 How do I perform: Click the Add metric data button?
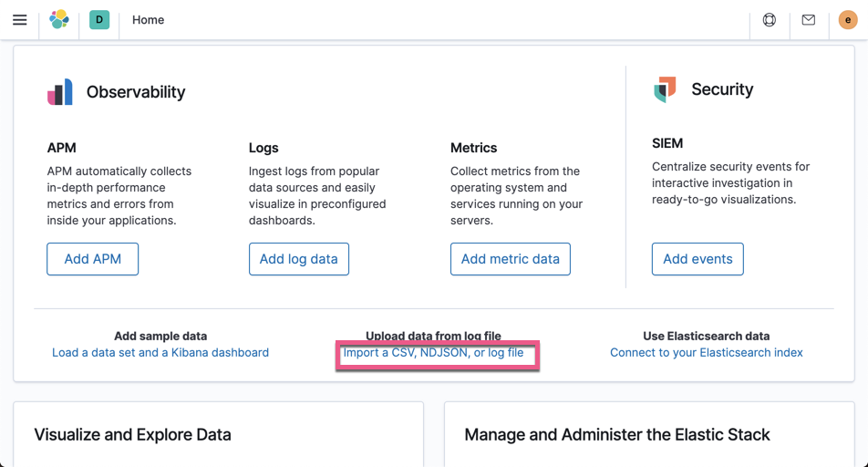[x=511, y=259]
